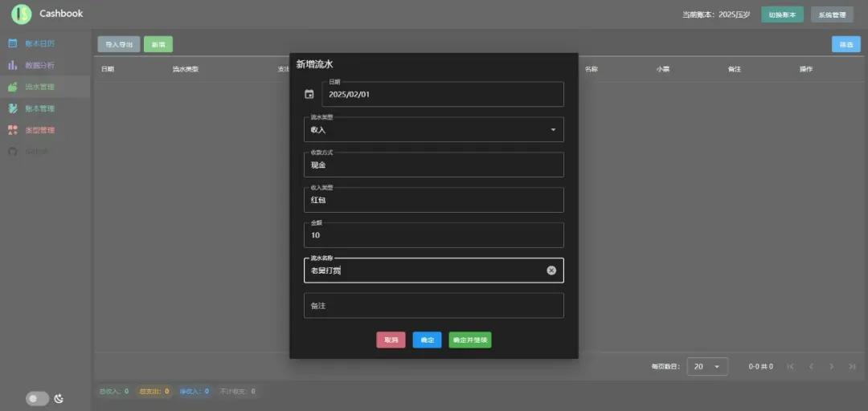Image resolution: width=868 pixels, height=411 pixels.
Task: Click the moon icon next to theme switch
Action: click(x=59, y=398)
